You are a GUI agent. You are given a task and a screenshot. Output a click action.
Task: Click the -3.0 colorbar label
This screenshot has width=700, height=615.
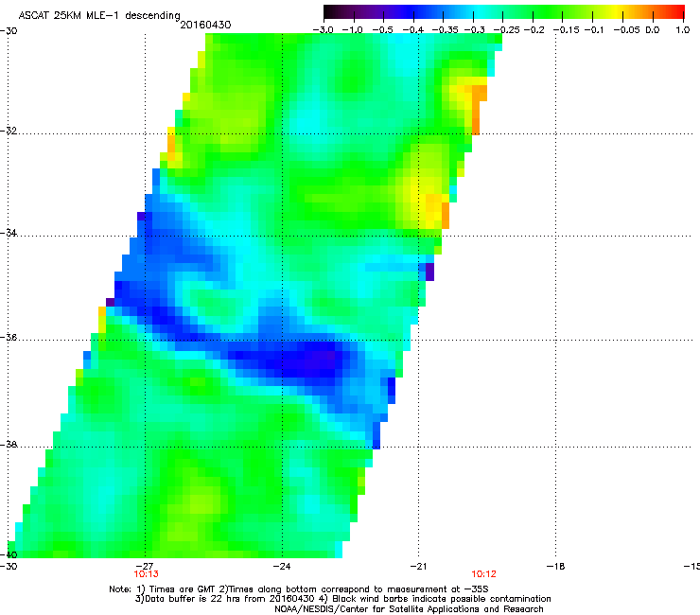324,30
